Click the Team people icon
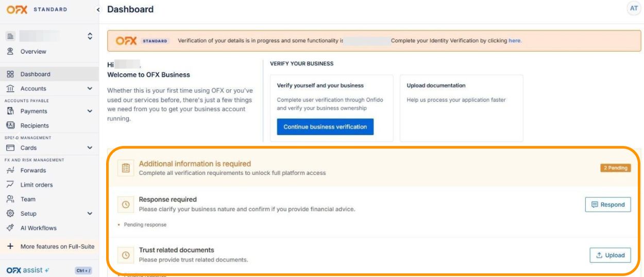Screen dimensions: 644x277 click(10, 199)
